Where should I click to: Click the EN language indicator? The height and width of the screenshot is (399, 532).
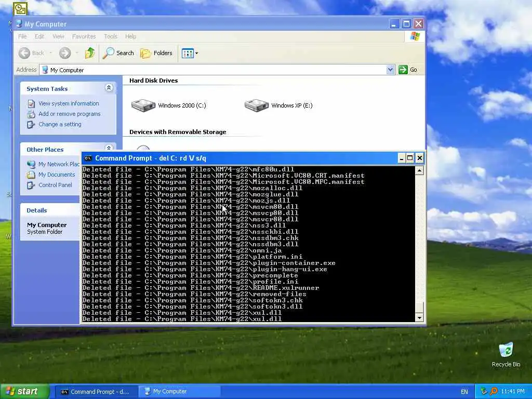(464, 392)
